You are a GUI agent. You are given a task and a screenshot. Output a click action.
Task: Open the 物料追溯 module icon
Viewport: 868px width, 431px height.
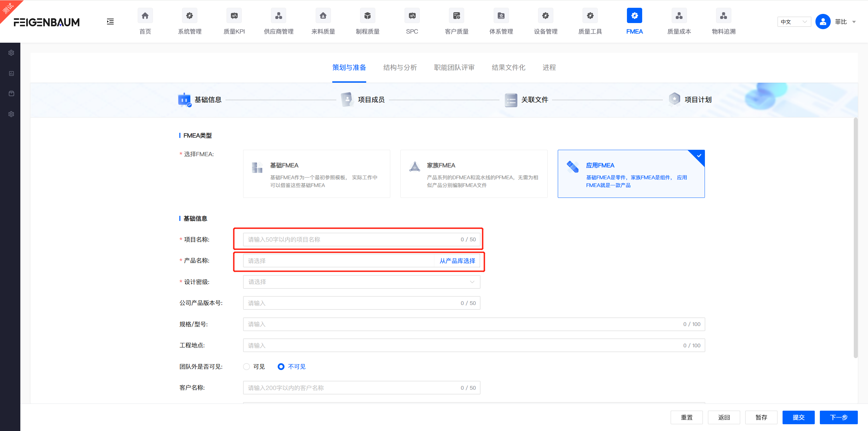tap(723, 16)
